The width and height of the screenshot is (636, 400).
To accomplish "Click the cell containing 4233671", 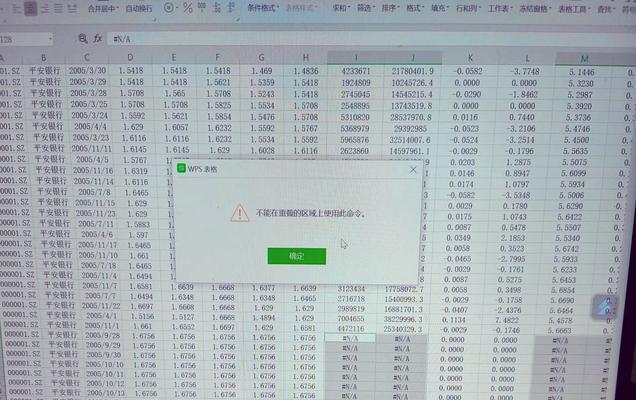I will 356,71.
